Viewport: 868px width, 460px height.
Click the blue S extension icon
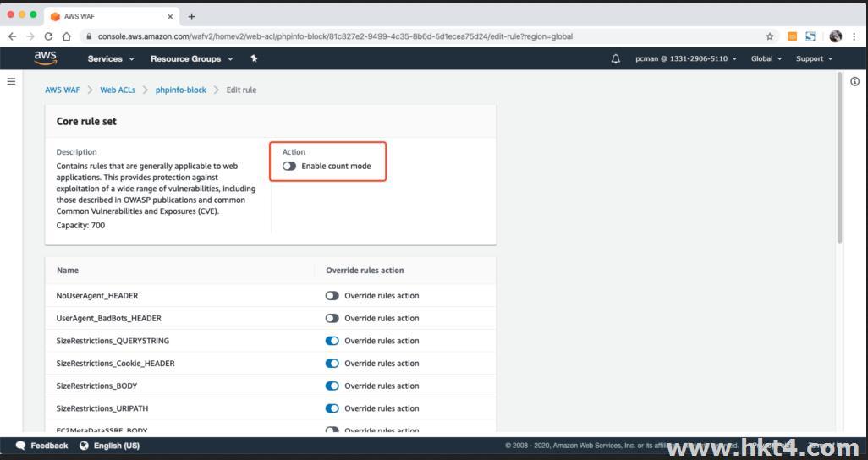point(810,36)
